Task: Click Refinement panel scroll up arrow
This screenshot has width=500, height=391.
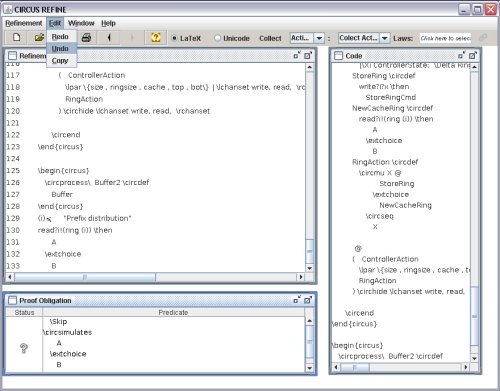Action: click(309, 67)
